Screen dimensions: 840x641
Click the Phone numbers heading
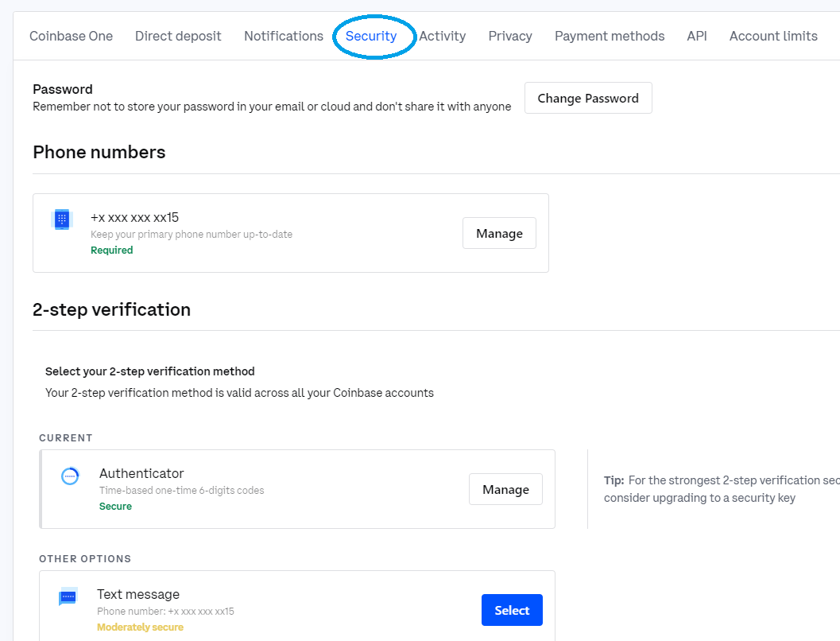pyautogui.click(x=99, y=152)
